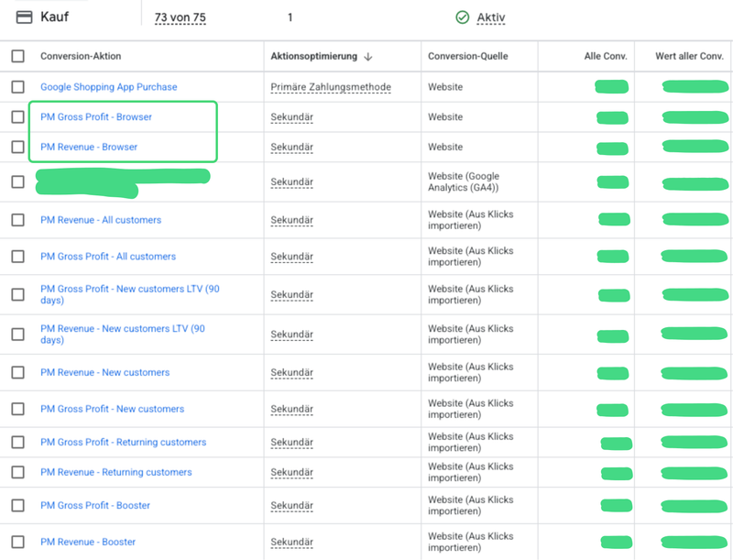
Task: Click the Aktiv status label
Action: tap(491, 17)
